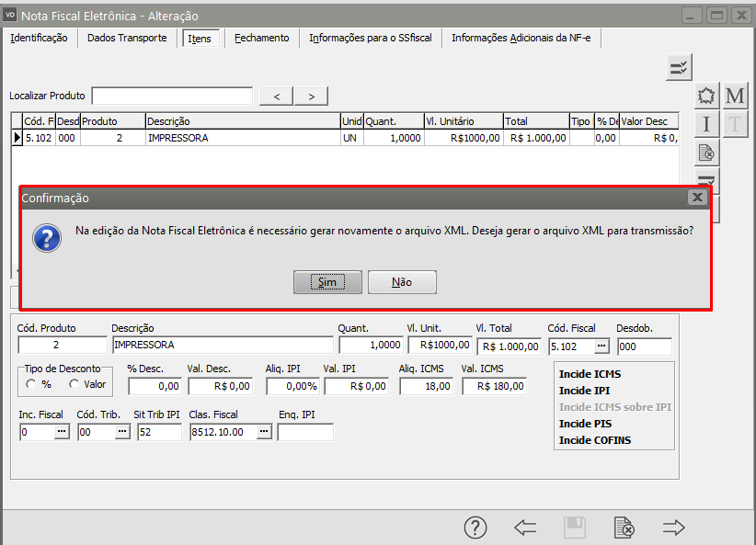Viewport: 756px width, 545px height.
Task: Select percent discount type radio button
Action: point(31,385)
